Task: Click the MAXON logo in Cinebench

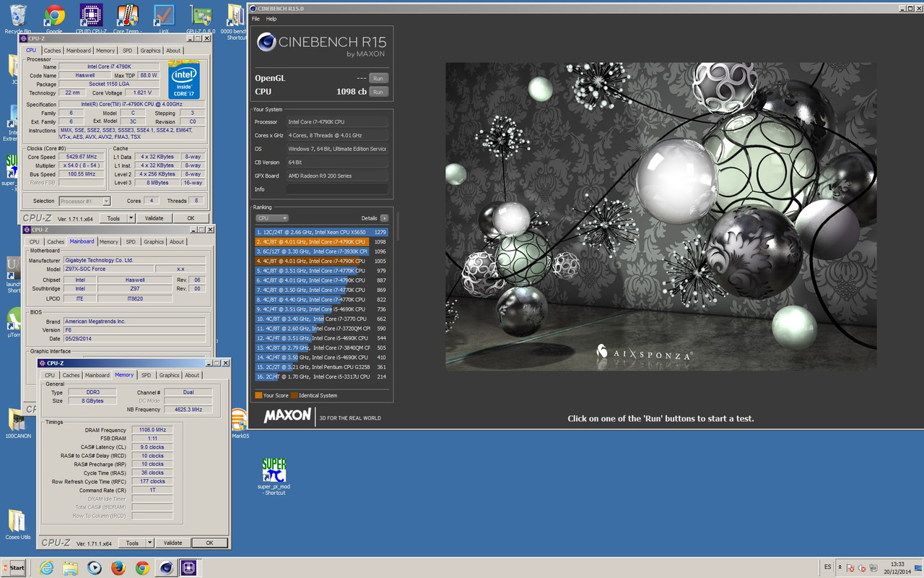Action: coord(287,415)
